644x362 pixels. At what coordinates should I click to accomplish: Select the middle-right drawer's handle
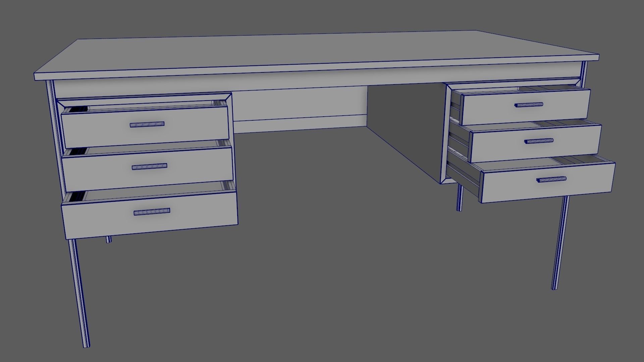click(x=539, y=141)
